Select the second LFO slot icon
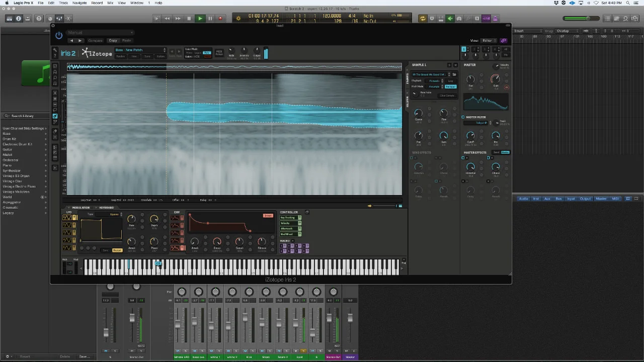 pos(67,225)
